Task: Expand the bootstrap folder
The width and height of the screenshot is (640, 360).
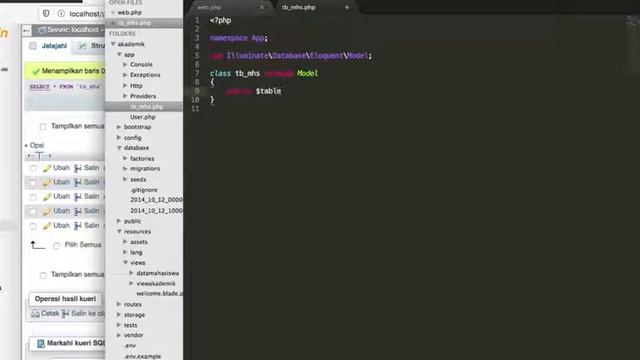Action: (119, 127)
